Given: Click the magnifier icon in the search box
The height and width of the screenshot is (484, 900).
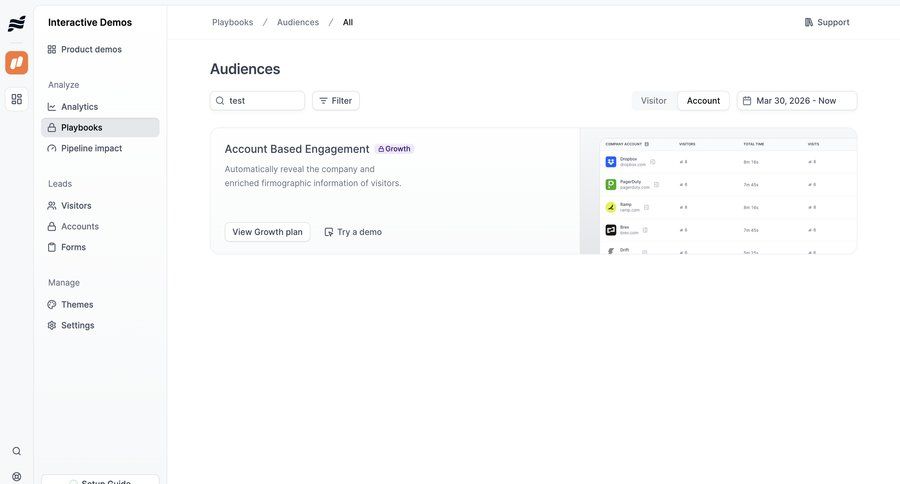Looking at the screenshot, I should pos(220,100).
